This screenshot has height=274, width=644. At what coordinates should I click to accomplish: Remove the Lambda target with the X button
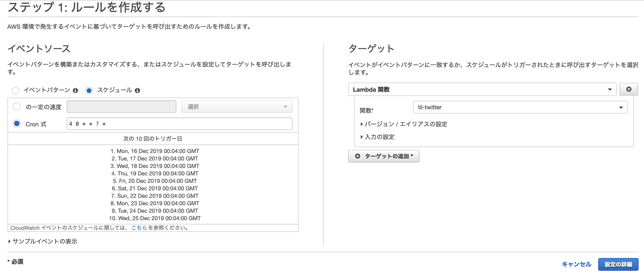(629, 89)
